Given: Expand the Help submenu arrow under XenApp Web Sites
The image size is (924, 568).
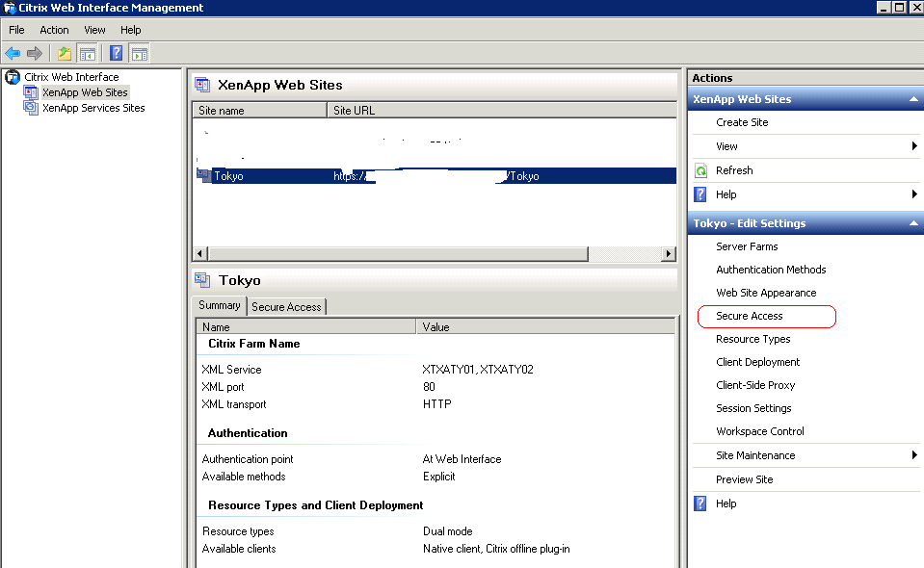Looking at the screenshot, I should tap(914, 194).
